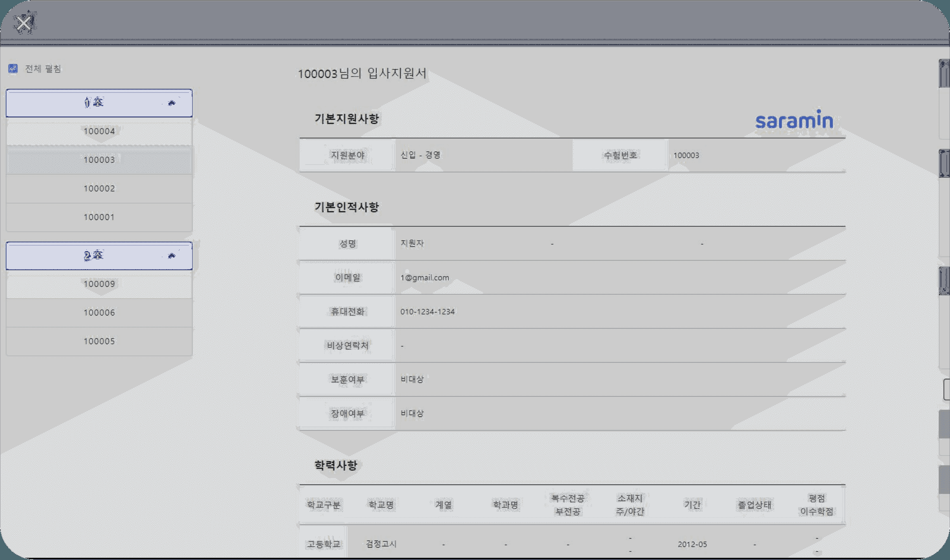Click the 지원분야 label cell
This screenshot has height=560, width=950.
click(x=347, y=155)
